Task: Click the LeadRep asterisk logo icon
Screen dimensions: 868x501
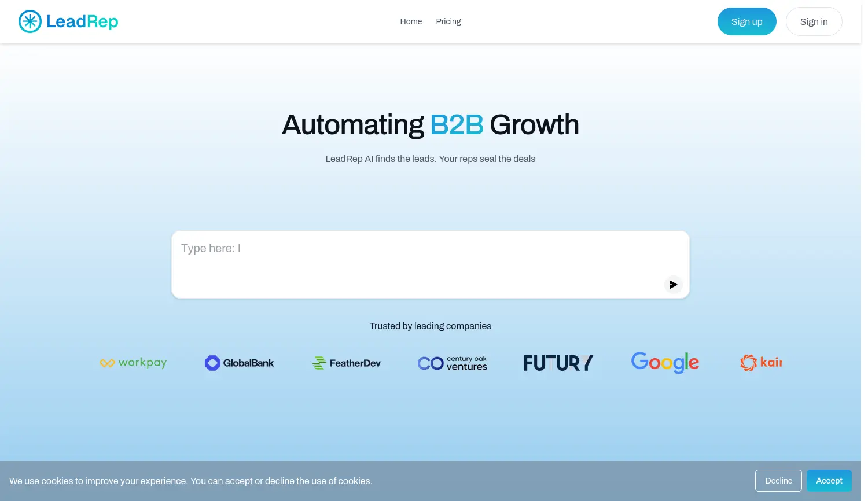Action: click(30, 21)
